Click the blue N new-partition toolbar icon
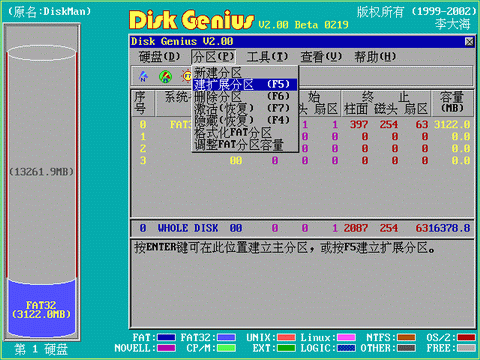The image size is (480, 360). tap(143, 77)
